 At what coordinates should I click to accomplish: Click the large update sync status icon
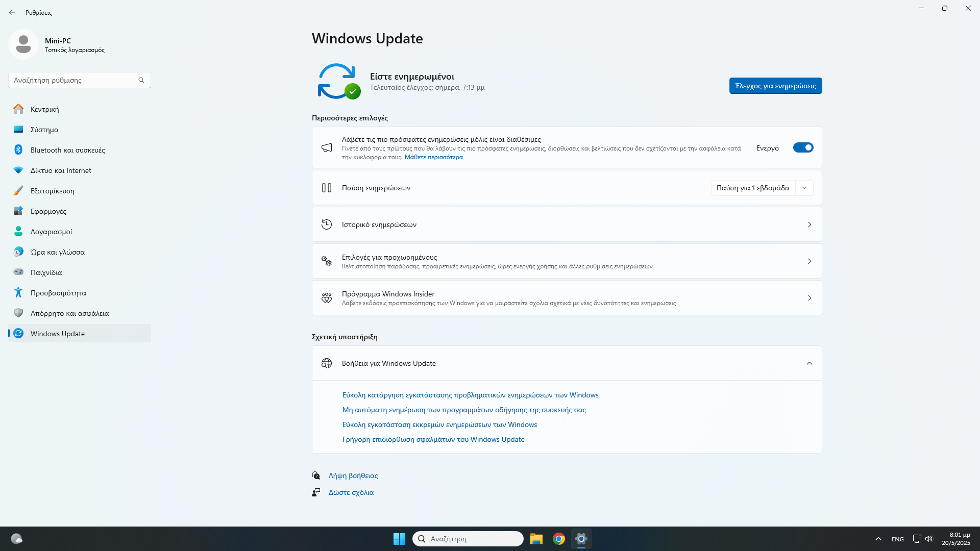(338, 81)
